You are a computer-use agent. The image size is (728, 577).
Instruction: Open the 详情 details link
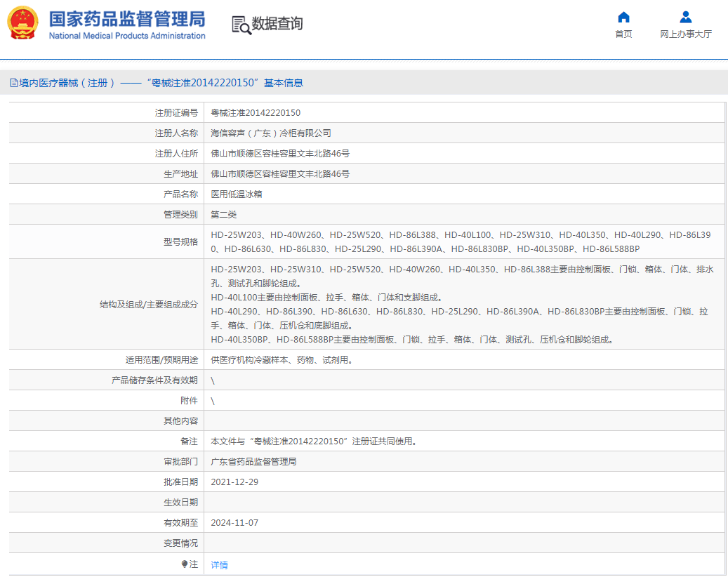pos(218,564)
